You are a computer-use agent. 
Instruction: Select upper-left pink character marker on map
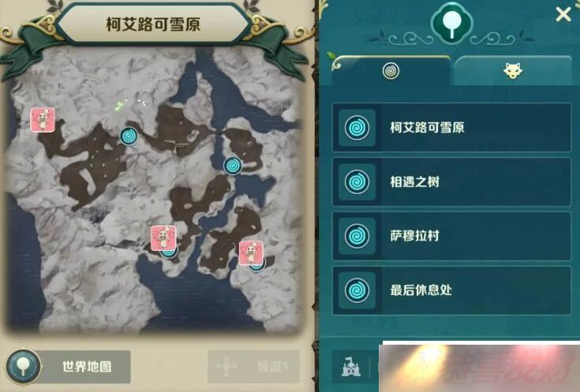(43, 119)
